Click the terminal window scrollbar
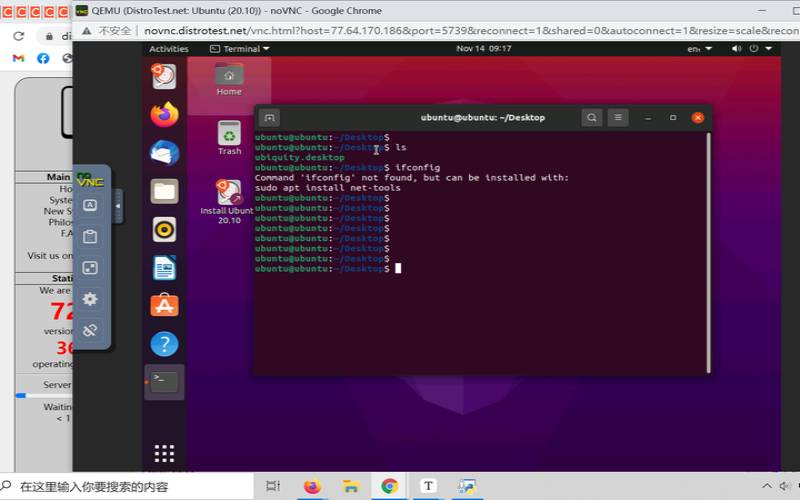This screenshot has height=500, width=800. [x=708, y=253]
